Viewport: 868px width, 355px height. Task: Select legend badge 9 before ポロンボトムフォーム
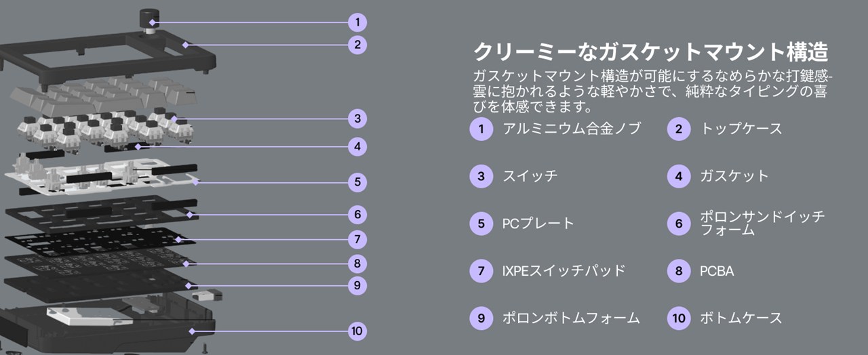pos(481,318)
